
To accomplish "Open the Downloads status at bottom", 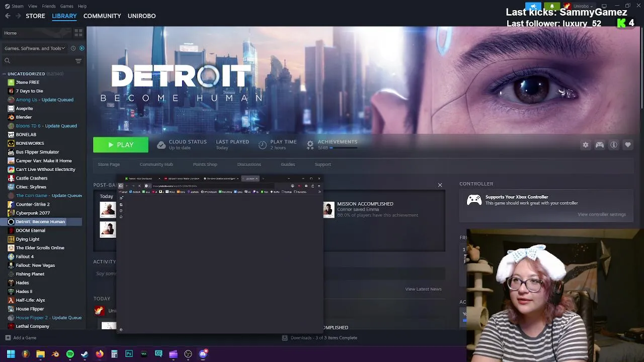I will click(x=319, y=338).
